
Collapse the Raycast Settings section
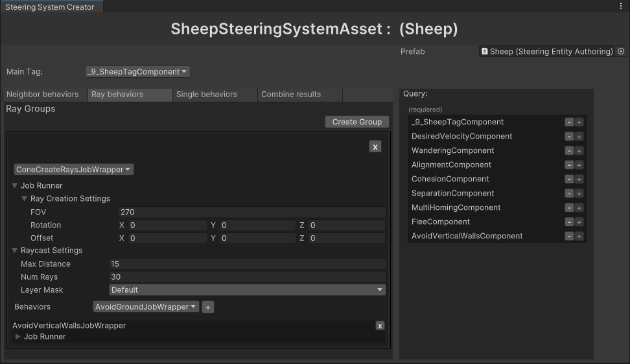[x=15, y=251]
